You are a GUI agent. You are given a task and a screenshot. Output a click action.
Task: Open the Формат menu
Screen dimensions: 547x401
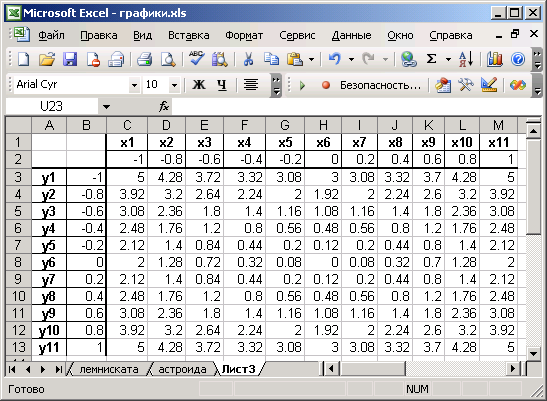tap(244, 35)
